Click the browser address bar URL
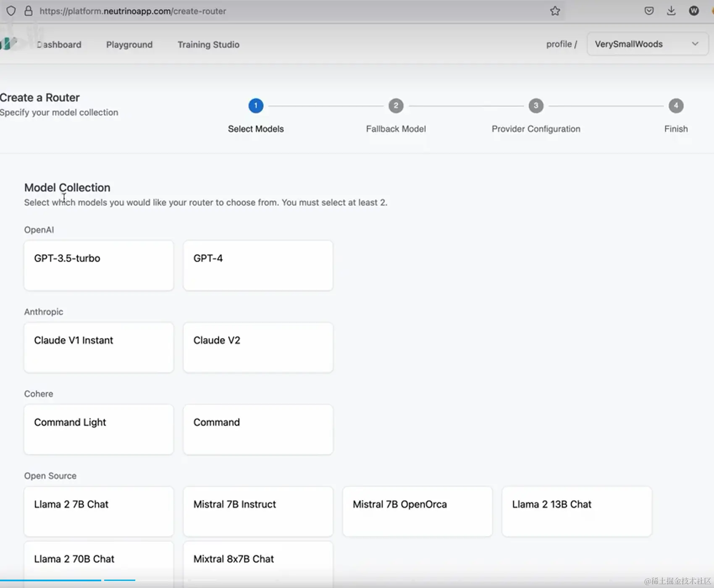Image resolution: width=714 pixels, height=588 pixels. tap(133, 11)
